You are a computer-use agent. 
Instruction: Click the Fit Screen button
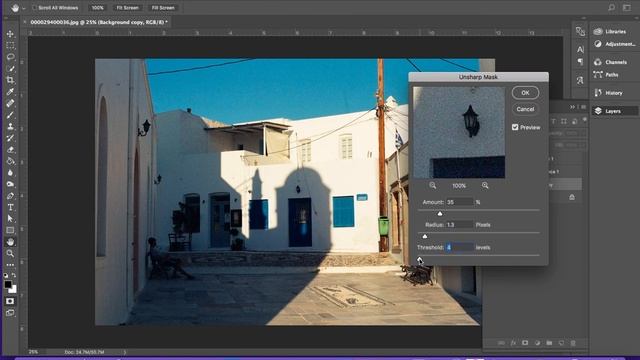tap(127, 7)
